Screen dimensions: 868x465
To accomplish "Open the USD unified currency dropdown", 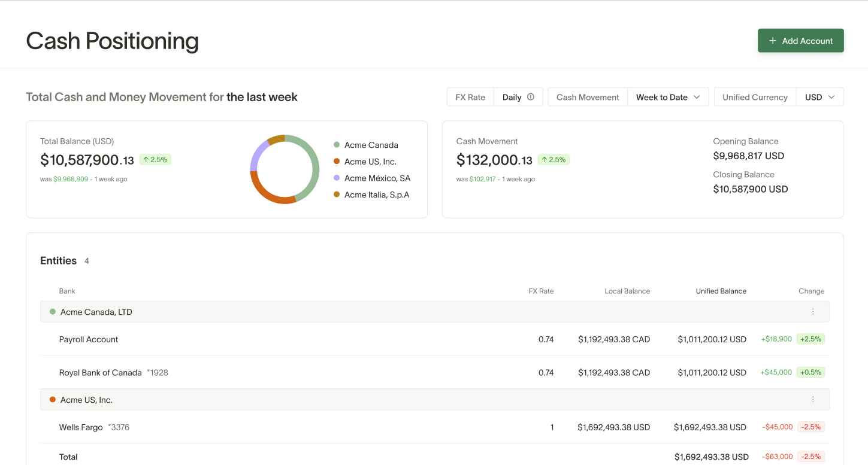I will tap(819, 97).
